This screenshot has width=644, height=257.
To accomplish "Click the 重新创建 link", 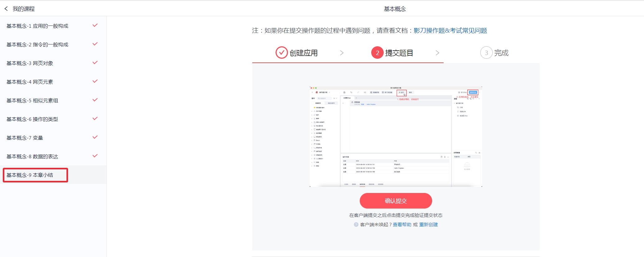I will 428,224.
